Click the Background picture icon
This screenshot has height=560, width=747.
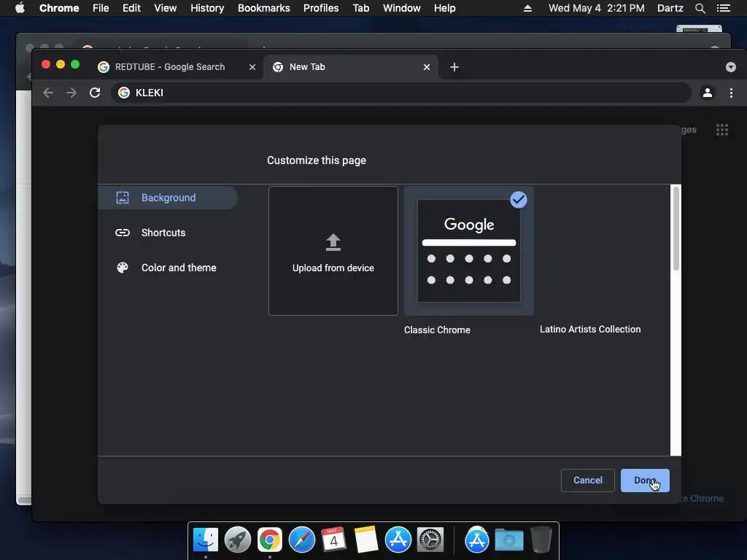(x=123, y=198)
